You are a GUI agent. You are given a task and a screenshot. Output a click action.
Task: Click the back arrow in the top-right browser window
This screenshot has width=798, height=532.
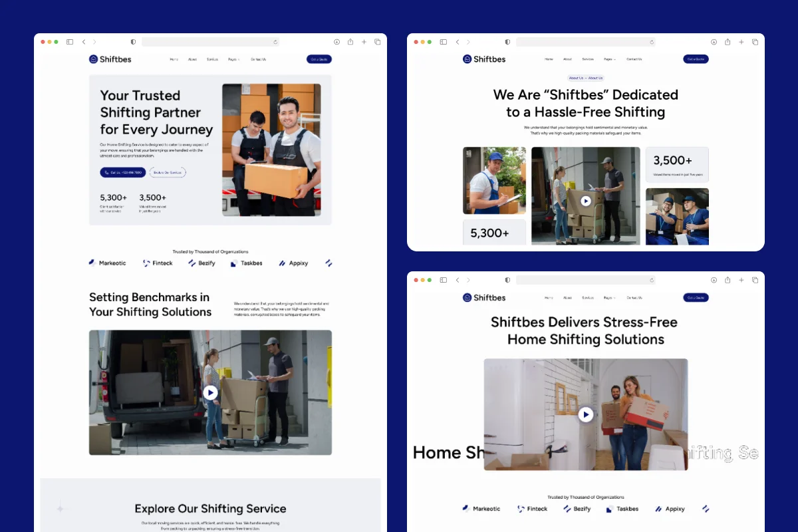(x=457, y=42)
